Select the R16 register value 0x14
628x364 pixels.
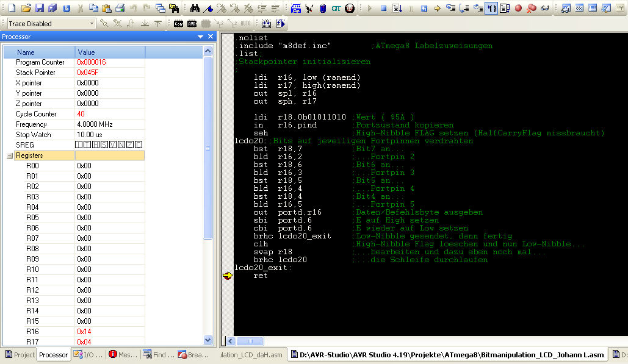tap(84, 332)
